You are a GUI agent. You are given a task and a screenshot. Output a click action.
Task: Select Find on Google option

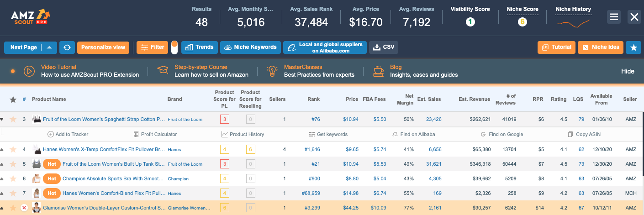point(502,134)
